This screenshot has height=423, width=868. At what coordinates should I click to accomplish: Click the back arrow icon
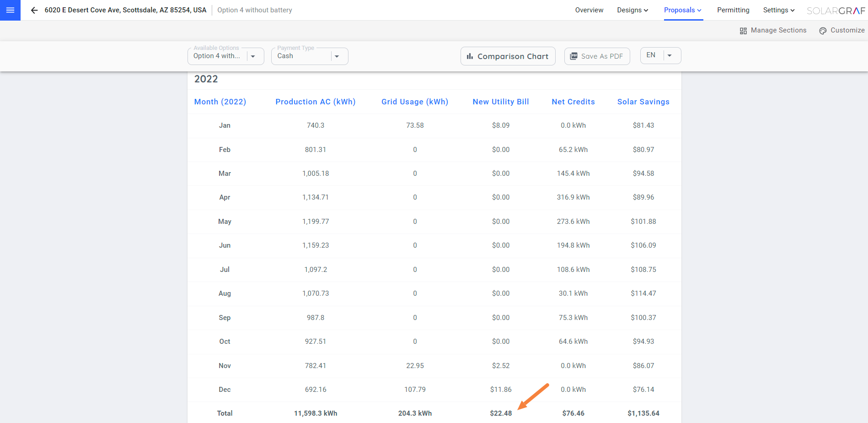pos(34,10)
